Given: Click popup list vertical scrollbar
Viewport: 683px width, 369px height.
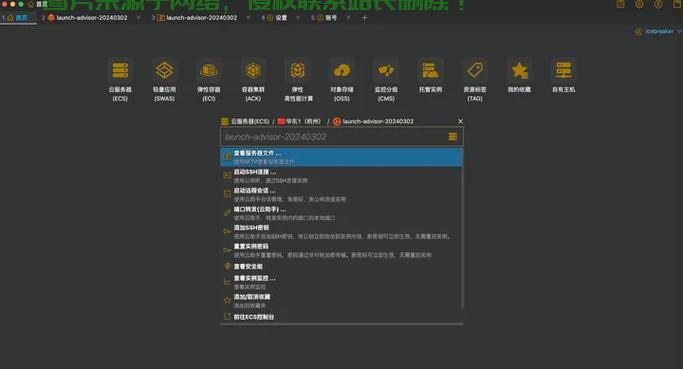Looking at the screenshot, I should tap(463, 229).
